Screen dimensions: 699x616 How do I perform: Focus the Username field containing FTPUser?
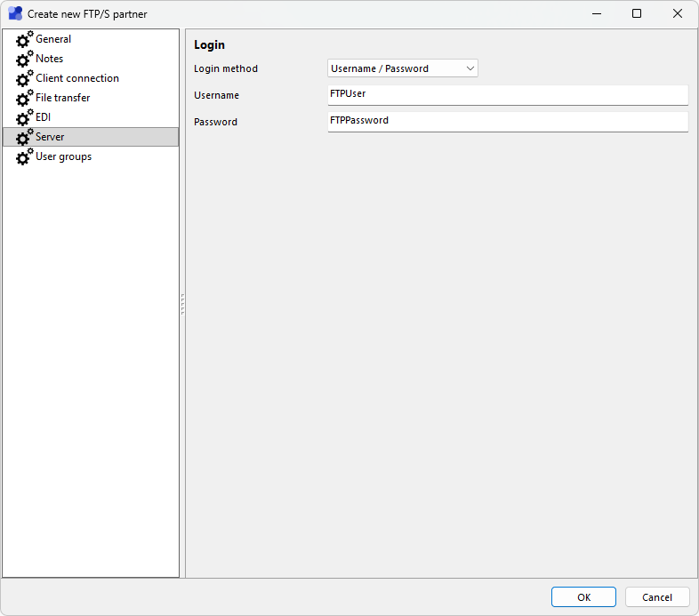pyautogui.click(x=508, y=94)
